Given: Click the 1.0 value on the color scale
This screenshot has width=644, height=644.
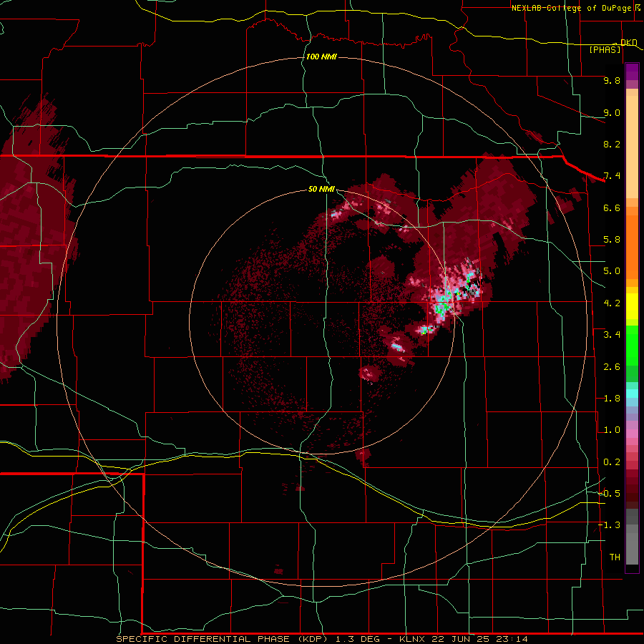Looking at the screenshot, I should 612,430.
